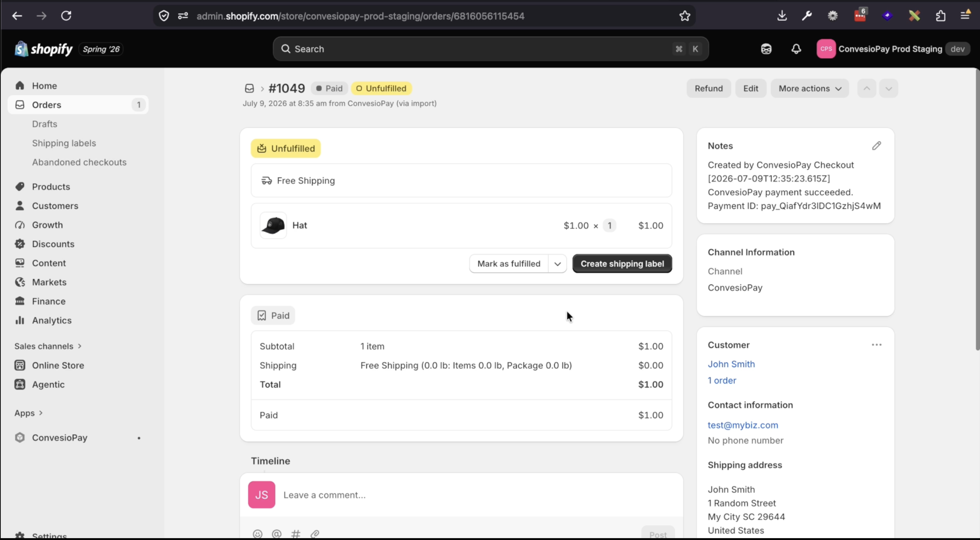Go to the next order arrow
The width and height of the screenshot is (980, 540).
click(889, 89)
